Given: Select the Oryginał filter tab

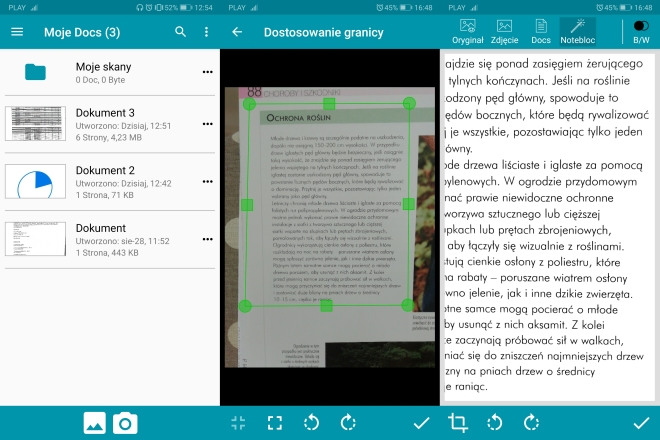Looking at the screenshot, I should pos(468,32).
